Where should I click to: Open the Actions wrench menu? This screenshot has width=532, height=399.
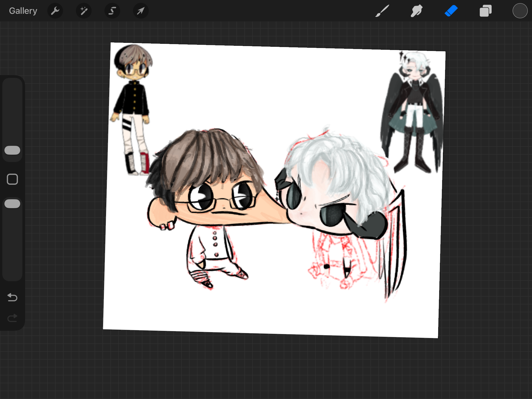[x=55, y=11]
